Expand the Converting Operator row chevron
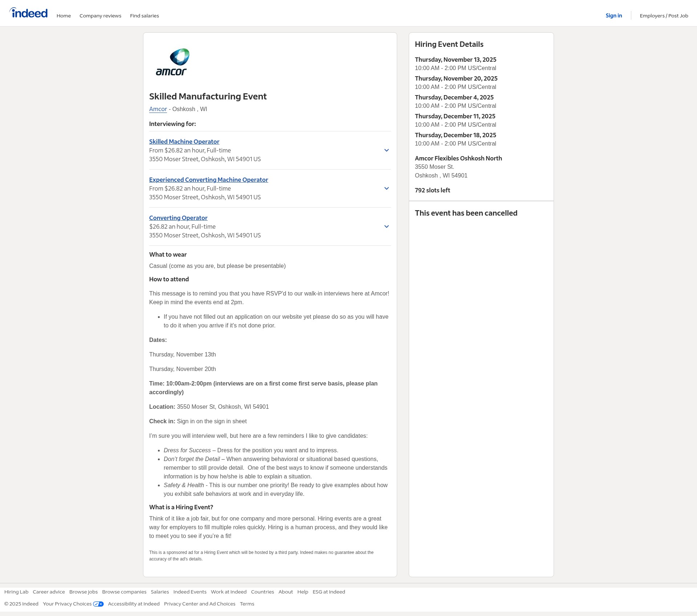697x616 pixels. coord(387,227)
